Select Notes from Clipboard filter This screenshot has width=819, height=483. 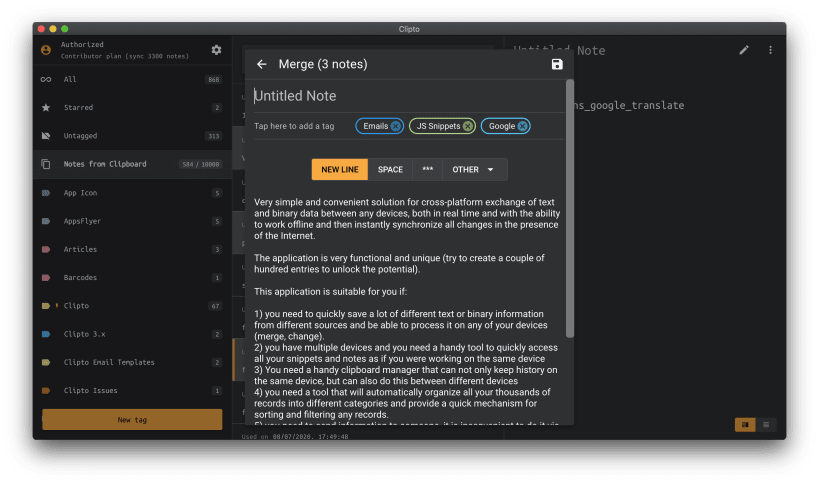(133, 164)
